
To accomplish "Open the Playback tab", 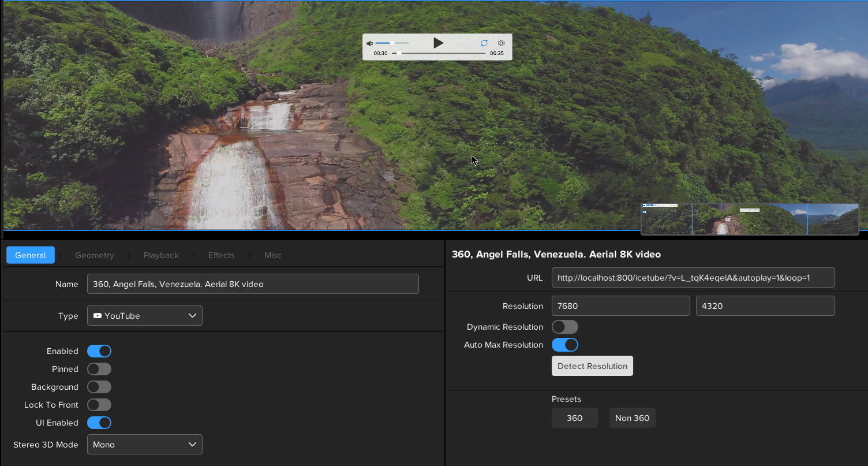I will (161, 255).
